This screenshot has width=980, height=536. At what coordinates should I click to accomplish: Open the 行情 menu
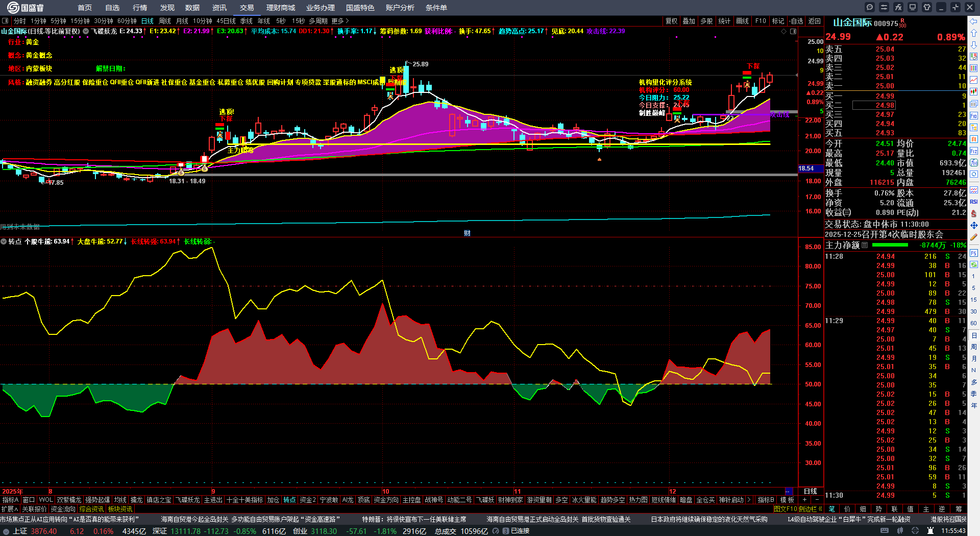(140, 8)
